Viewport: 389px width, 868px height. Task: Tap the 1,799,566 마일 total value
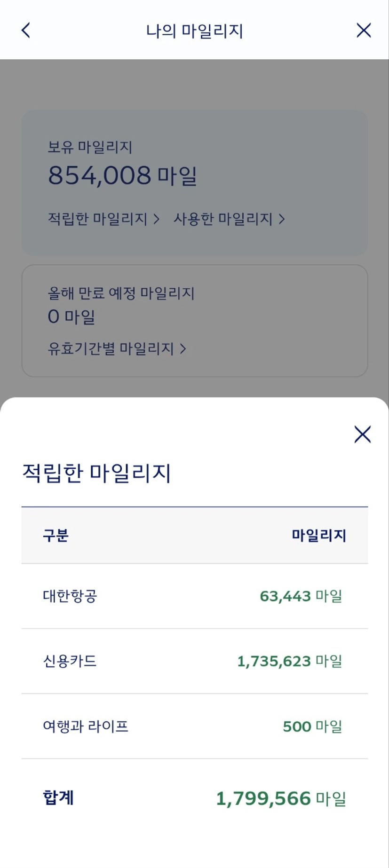point(281,798)
